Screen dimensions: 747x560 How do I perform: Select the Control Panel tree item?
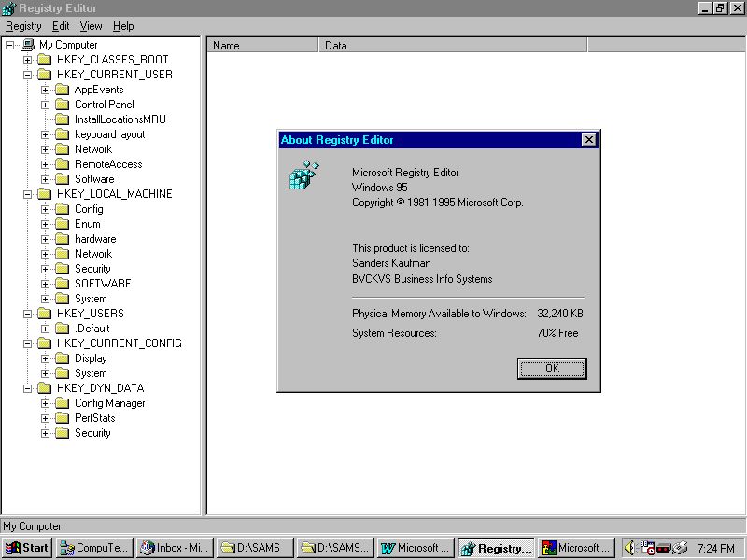tap(104, 105)
